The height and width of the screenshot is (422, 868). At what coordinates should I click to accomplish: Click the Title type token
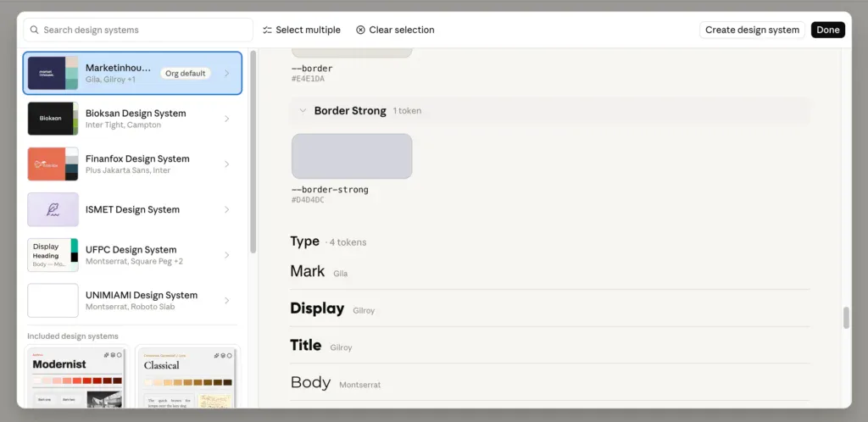click(305, 345)
